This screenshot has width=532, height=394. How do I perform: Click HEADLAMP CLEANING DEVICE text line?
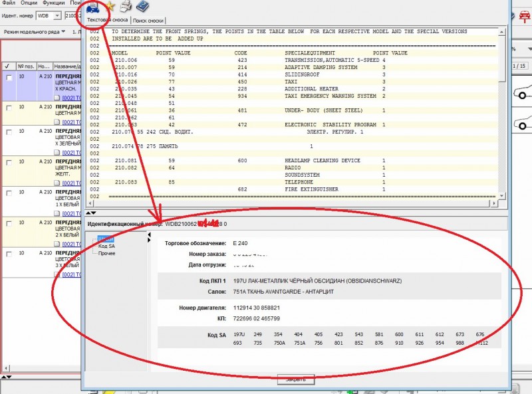323,161
